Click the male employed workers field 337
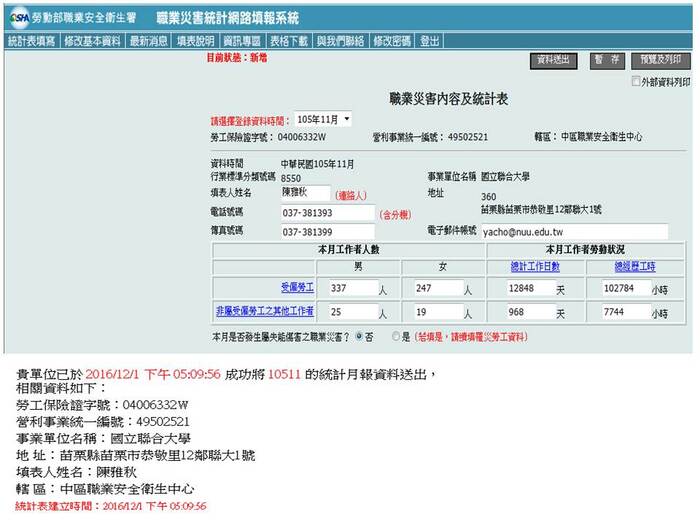 point(354,288)
